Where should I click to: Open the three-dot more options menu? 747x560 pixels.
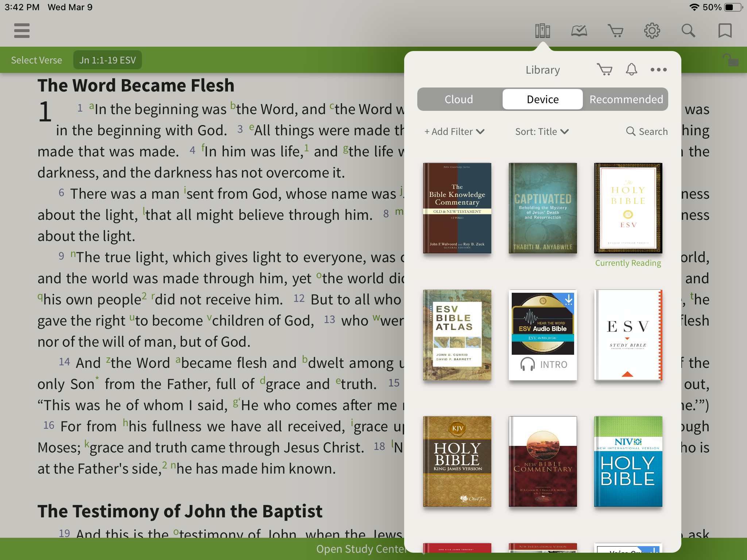[658, 70]
